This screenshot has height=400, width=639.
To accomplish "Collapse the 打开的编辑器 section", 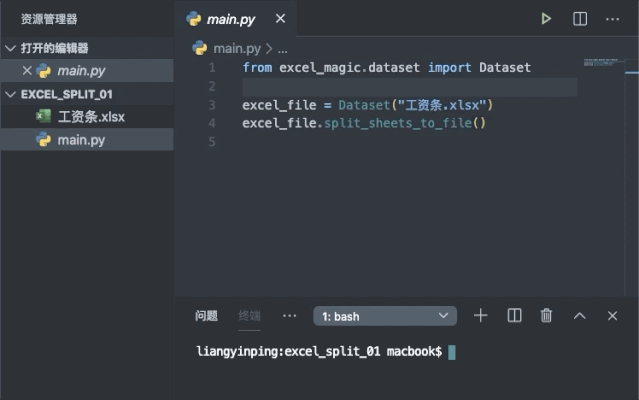I will tap(11, 48).
